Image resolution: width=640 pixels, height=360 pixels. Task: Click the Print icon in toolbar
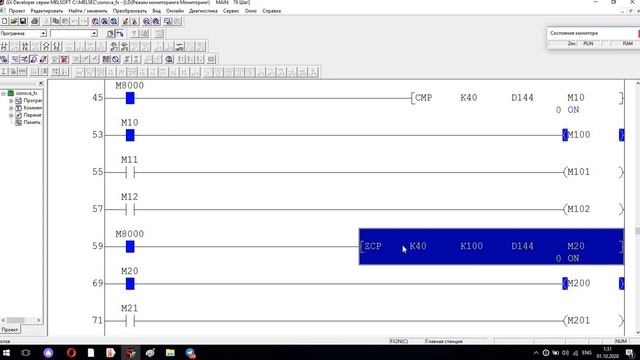coord(35,21)
